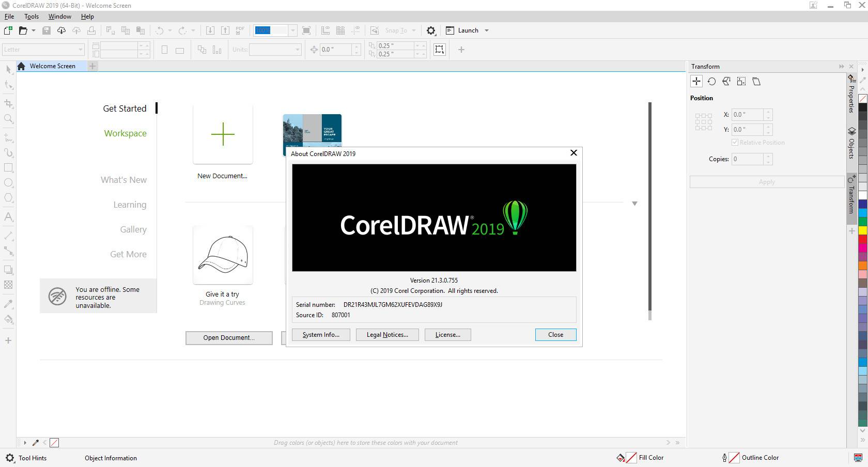
Task: Click the Tool Hints label in the status bar
Action: click(33, 458)
